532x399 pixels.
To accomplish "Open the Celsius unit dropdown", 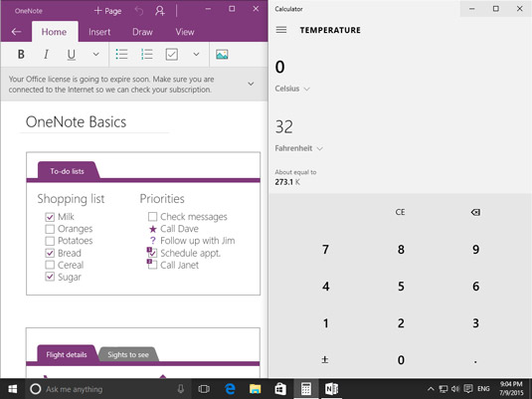I will coord(292,89).
